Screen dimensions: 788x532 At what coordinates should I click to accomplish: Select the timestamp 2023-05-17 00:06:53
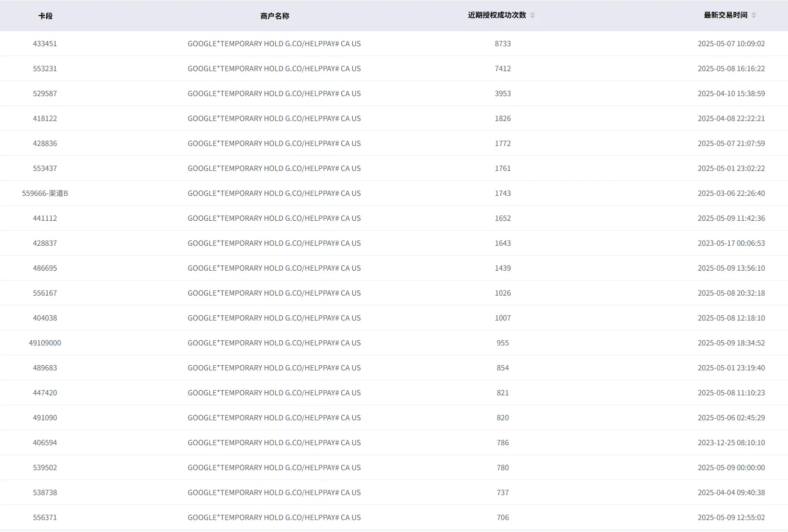tap(731, 243)
